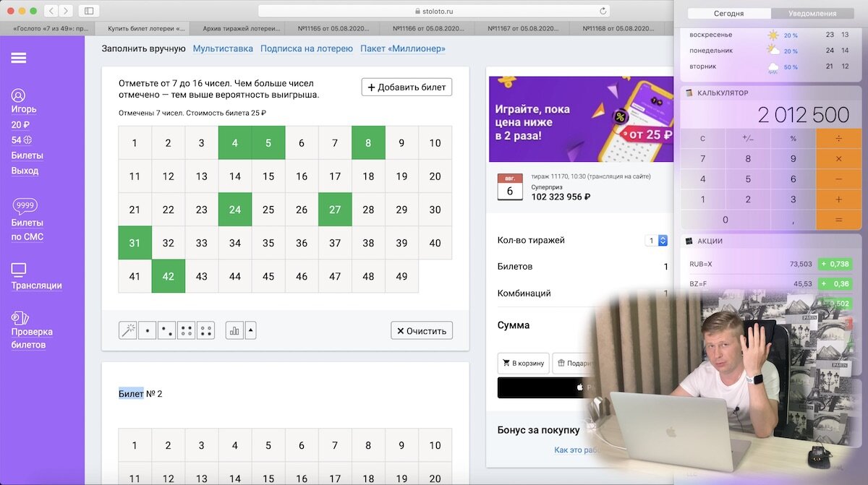Deselect number 31 in first ticket
Viewport: 868px width, 485px height.
135,243
